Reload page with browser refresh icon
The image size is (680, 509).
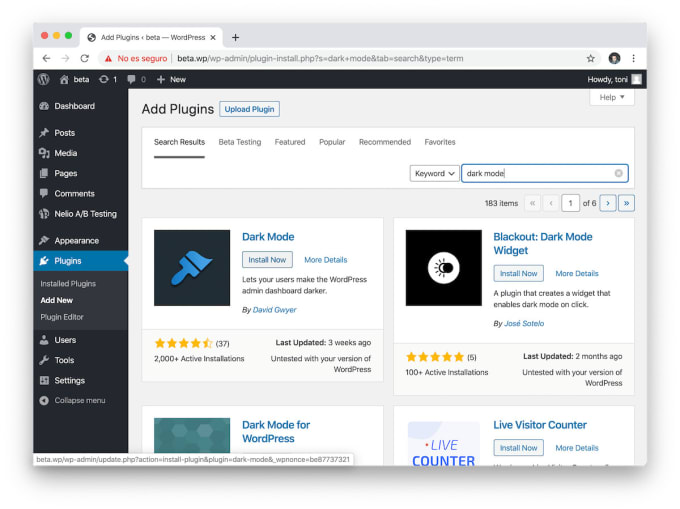[x=84, y=58]
